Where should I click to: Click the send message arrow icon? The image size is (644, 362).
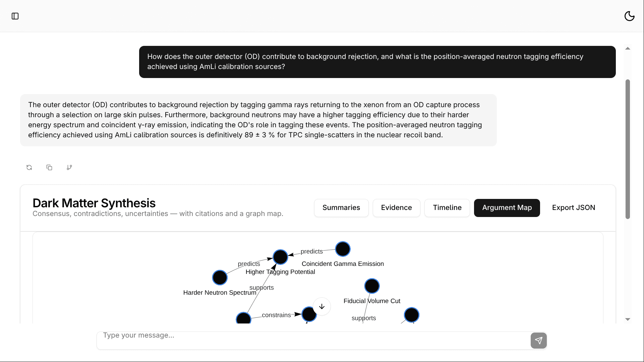pos(538,341)
